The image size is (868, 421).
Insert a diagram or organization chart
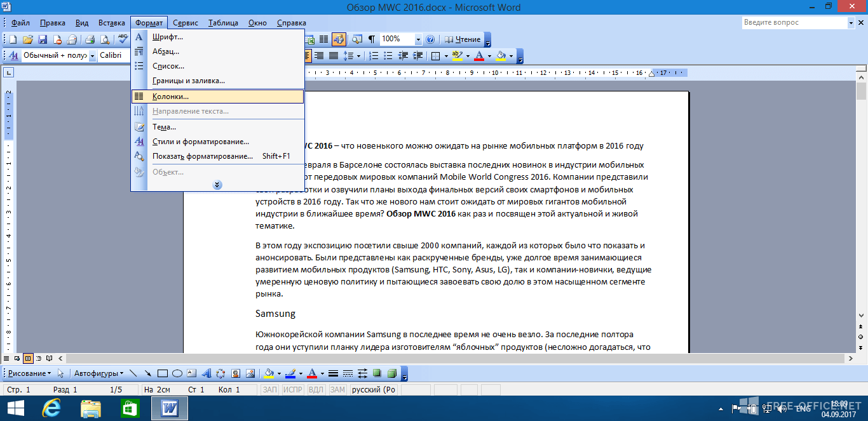click(220, 373)
